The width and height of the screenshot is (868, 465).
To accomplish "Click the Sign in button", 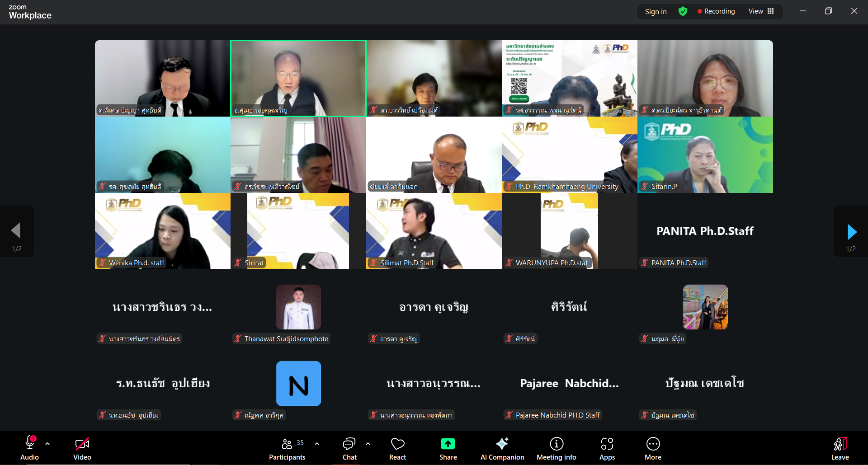I will [x=656, y=11].
